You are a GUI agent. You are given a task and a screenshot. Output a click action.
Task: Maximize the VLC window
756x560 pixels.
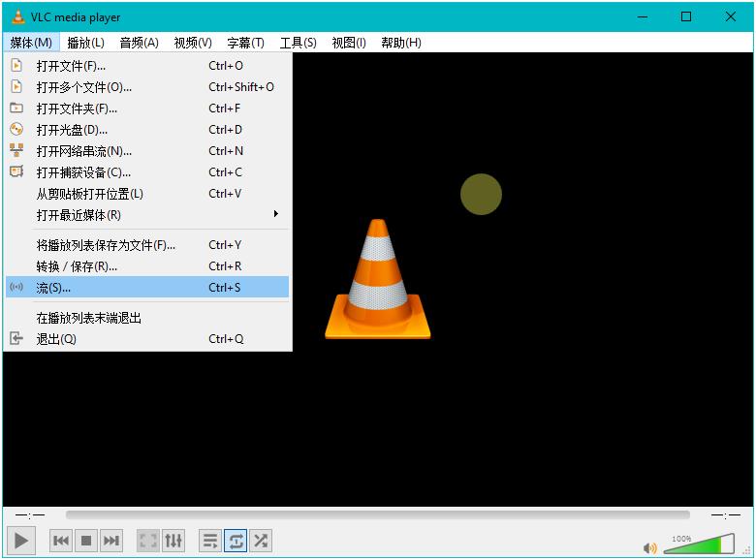686,16
